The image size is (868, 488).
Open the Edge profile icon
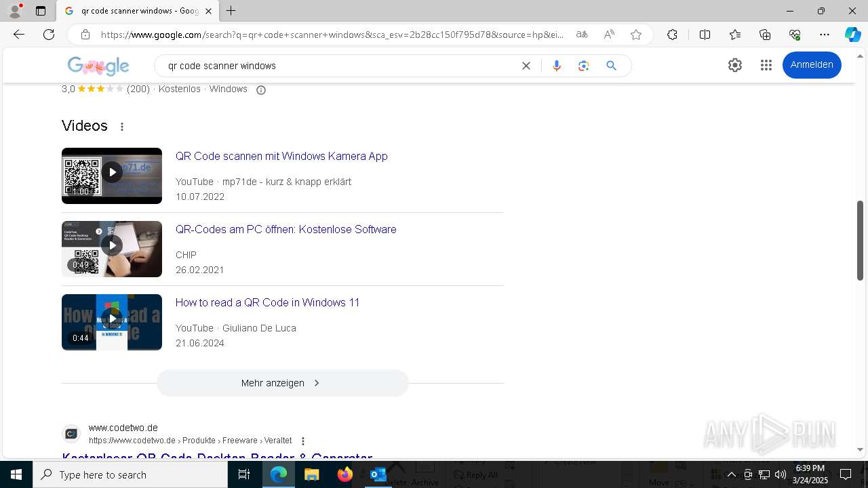point(15,11)
